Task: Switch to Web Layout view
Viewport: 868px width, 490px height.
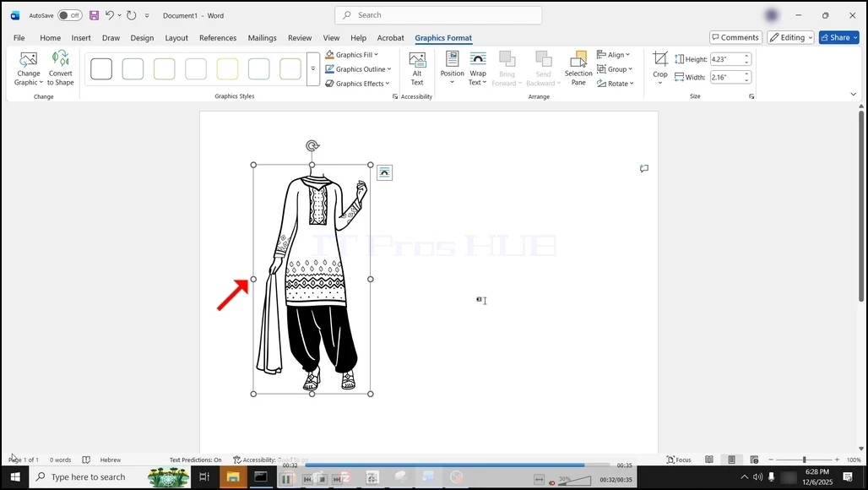Action: [x=754, y=460]
